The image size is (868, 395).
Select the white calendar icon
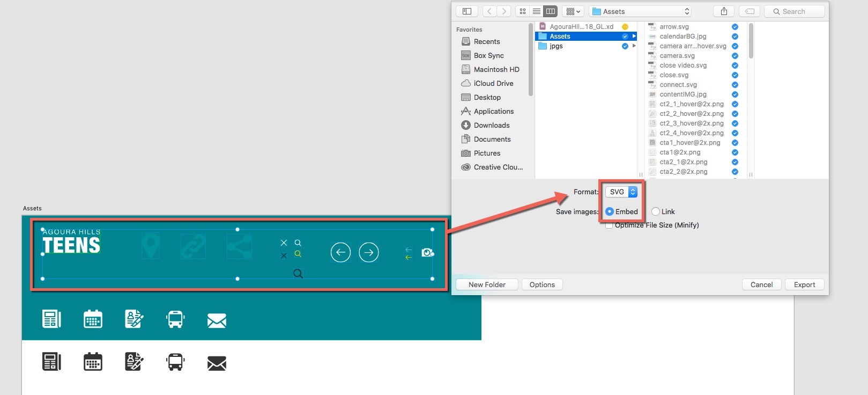pyautogui.click(x=93, y=319)
